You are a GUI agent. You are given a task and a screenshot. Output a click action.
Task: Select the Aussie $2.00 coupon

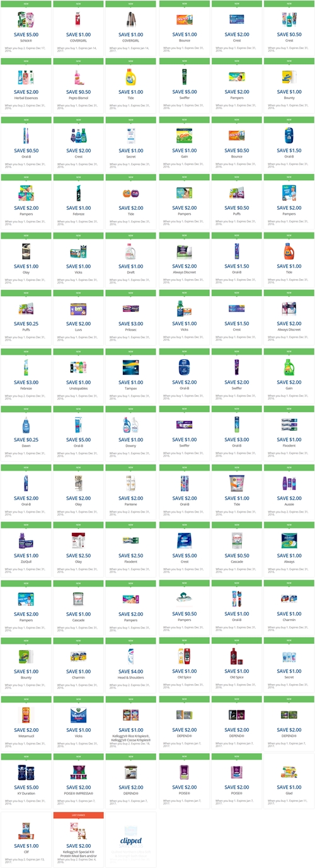pos(289,491)
